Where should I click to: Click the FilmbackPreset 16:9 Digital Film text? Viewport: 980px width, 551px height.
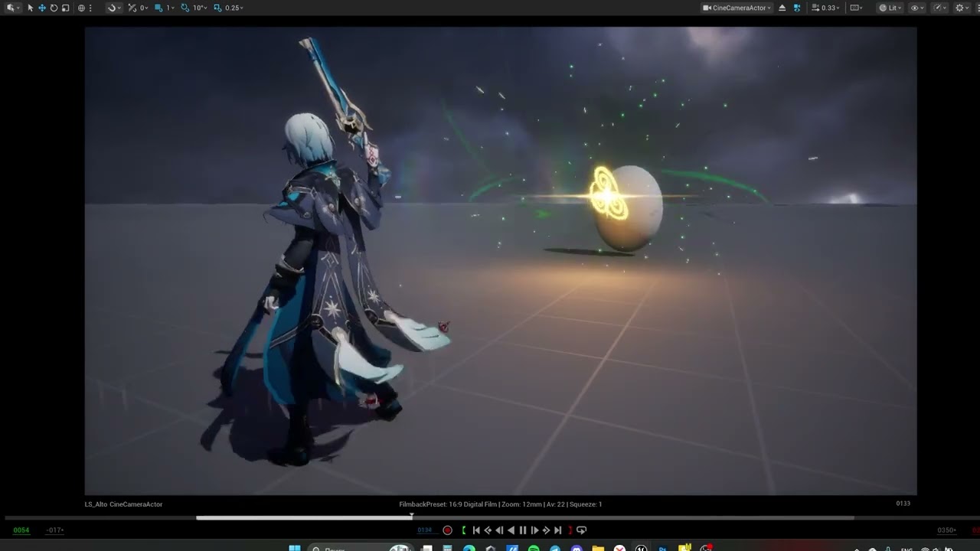pos(448,504)
